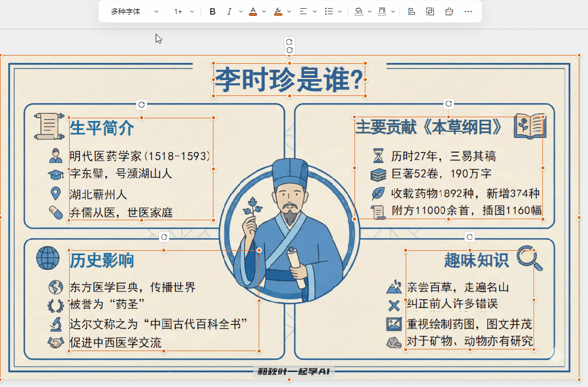588x387 pixels.
Task: Toggle bold formatting
Action: (212, 11)
